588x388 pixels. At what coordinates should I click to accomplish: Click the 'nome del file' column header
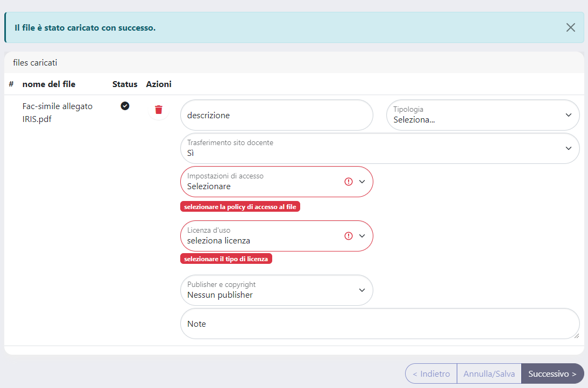click(49, 84)
